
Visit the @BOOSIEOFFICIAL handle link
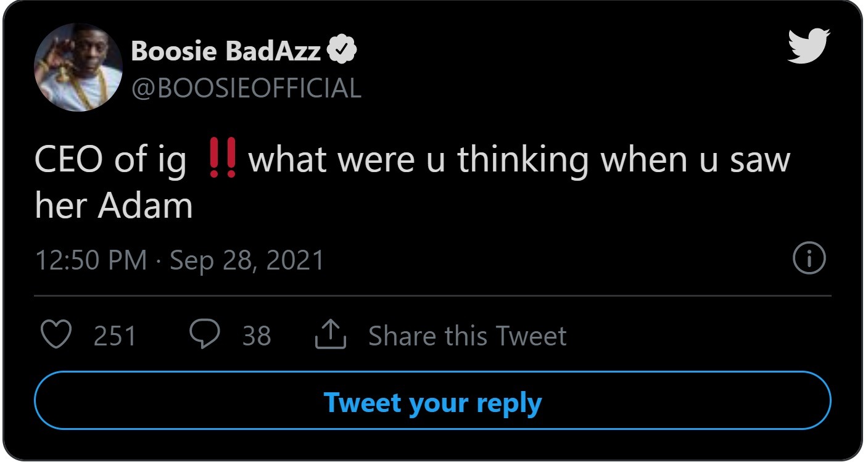point(246,88)
